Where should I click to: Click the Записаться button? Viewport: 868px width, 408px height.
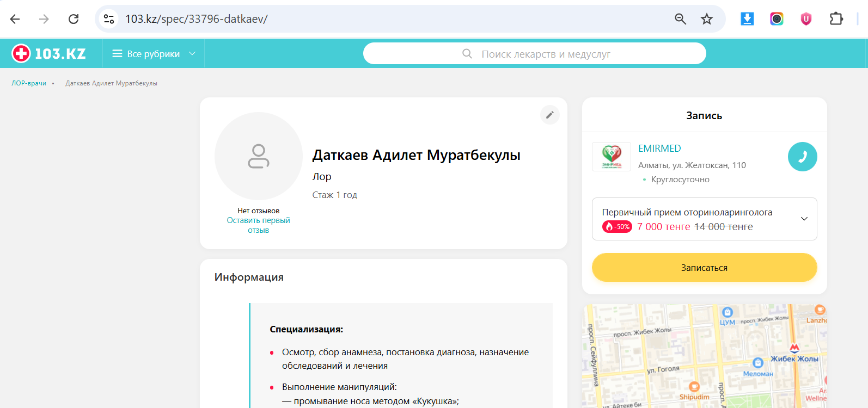(704, 268)
